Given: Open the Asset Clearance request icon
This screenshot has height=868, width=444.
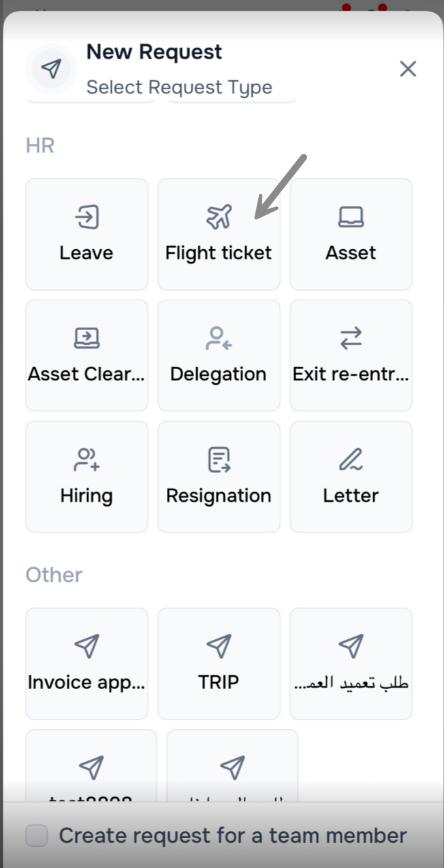Looking at the screenshot, I should 86,338.
